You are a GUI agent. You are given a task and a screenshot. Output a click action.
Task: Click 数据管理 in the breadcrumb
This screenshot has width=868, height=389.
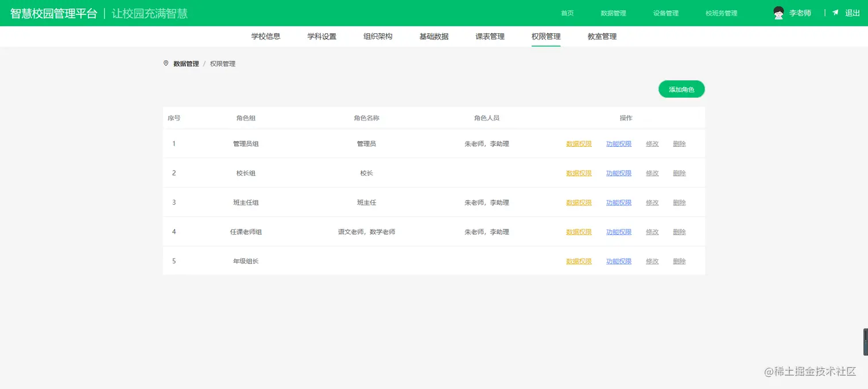pyautogui.click(x=186, y=64)
